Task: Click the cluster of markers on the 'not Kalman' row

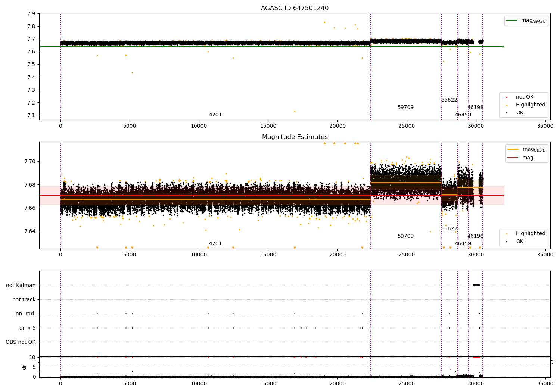Action: 476,285
